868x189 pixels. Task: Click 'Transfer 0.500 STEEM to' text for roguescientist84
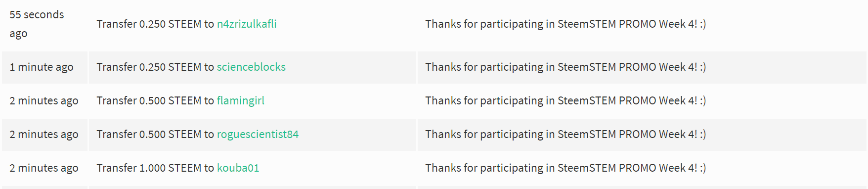tap(155, 134)
